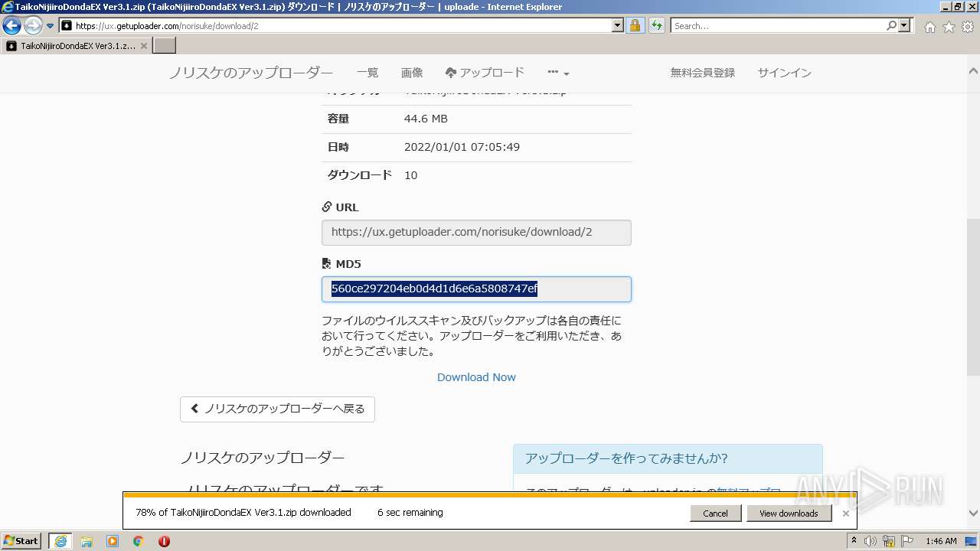Close the download notification bar

click(845, 514)
